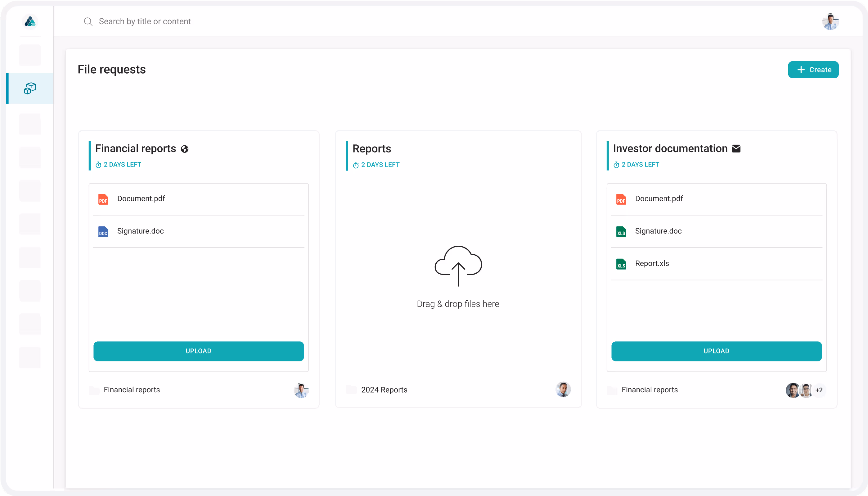Click the envelope icon beside Investor documentation
Screen dimensions: 868x496
(736, 148)
